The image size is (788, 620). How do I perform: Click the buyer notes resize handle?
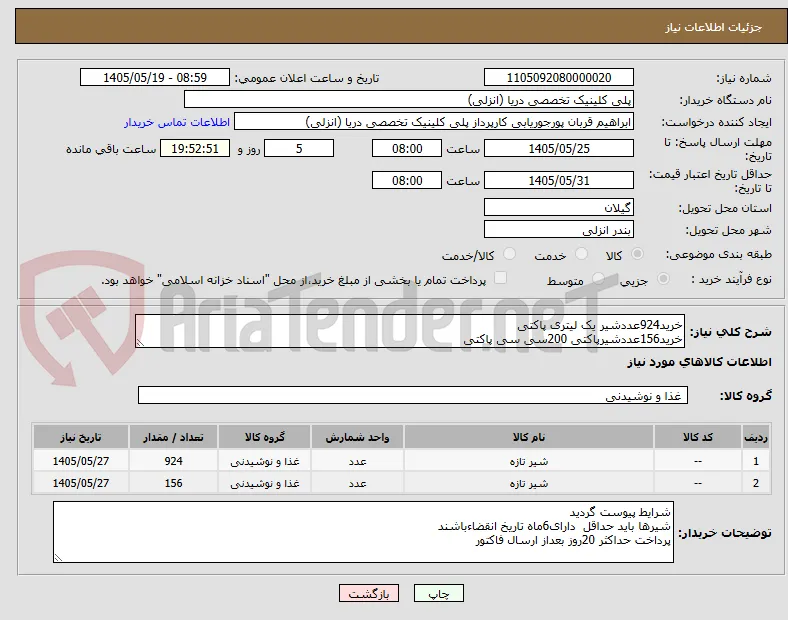[x=58, y=558]
